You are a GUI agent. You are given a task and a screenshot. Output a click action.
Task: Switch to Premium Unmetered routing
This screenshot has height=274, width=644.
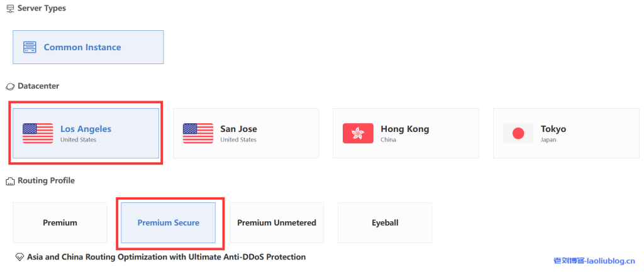tap(277, 222)
